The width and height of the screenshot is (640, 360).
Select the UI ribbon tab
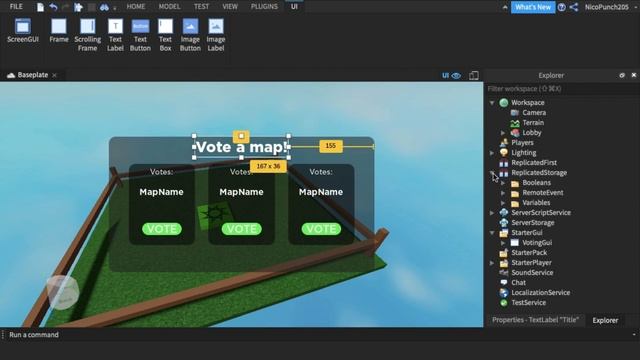pos(294,7)
